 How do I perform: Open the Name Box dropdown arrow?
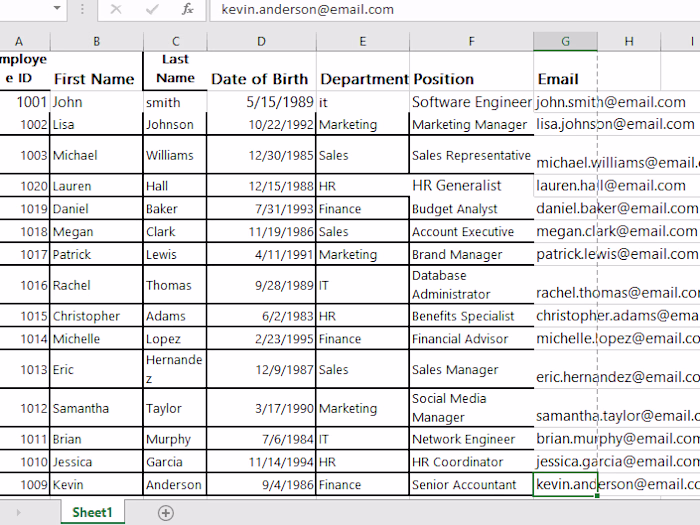coord(57,8)
